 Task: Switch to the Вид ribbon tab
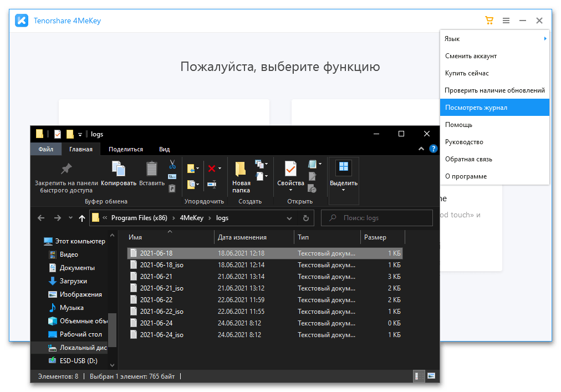(x=164, y=149)
